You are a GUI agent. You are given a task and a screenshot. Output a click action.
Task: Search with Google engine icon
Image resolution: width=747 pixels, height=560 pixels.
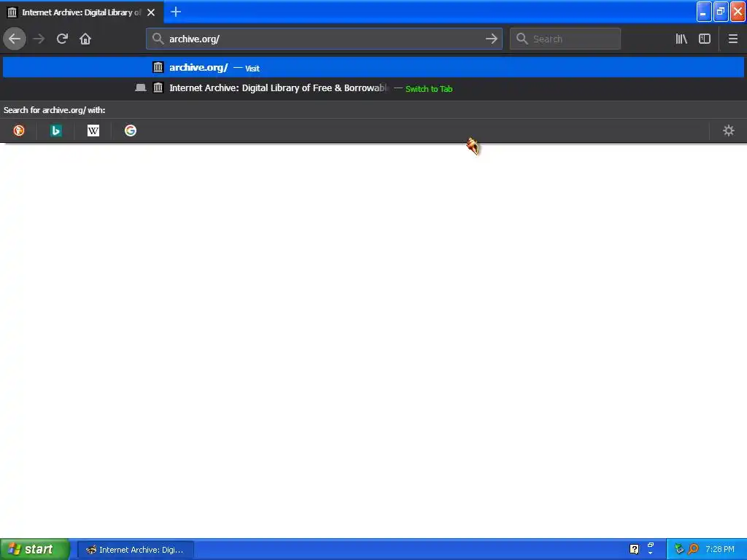point(131,131)
